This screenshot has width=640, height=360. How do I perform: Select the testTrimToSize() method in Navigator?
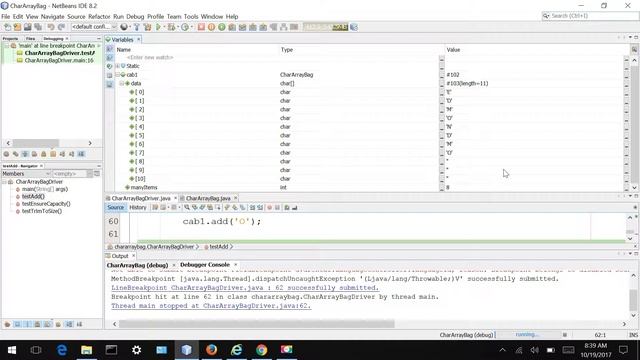click(x=42, y=211)
